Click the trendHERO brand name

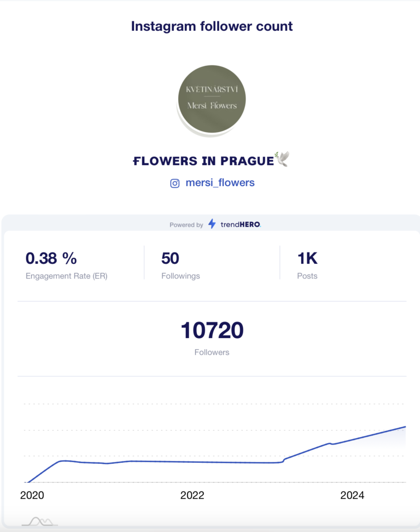[239, 225]
